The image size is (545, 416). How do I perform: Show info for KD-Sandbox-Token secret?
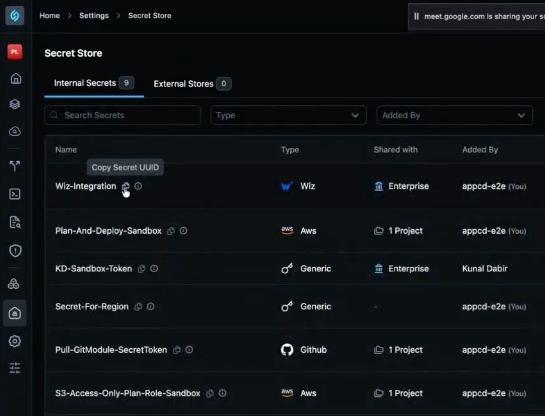[154, 269]
